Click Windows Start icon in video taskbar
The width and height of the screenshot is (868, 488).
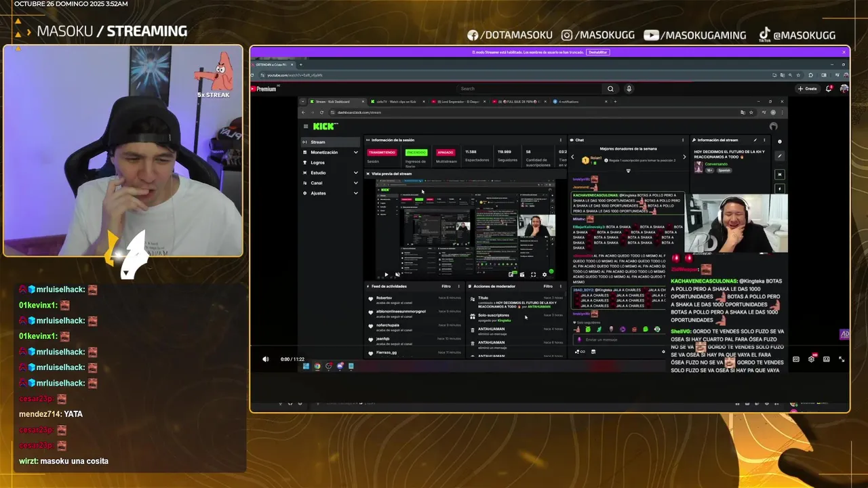click(x=306, y=366)
